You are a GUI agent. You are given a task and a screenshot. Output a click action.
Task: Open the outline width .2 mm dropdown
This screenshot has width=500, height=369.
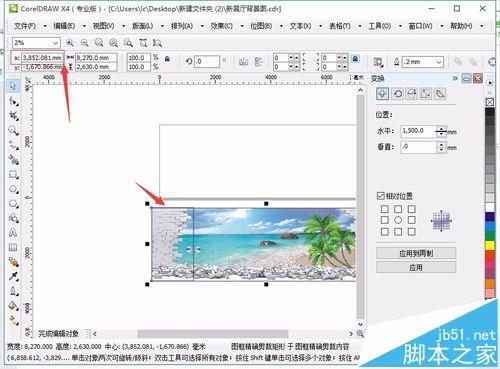coord(439,62)
